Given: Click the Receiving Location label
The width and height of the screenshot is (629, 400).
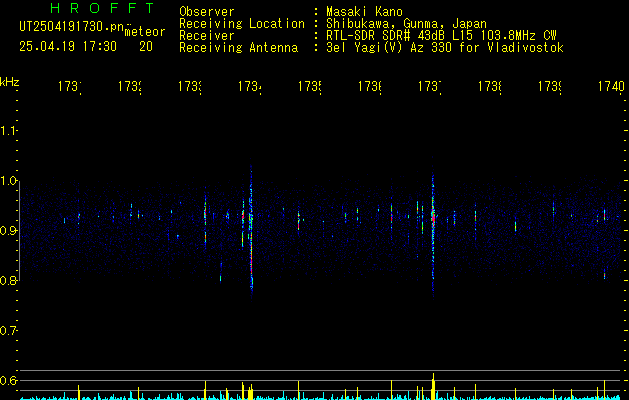Looking at the screenshot, I should 242,24.
